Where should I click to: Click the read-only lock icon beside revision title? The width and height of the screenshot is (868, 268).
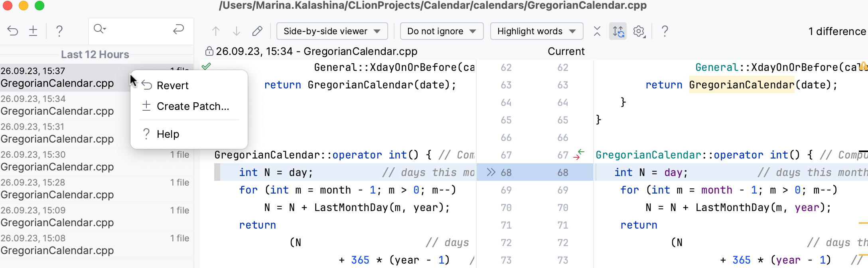(x=209, y=51)
